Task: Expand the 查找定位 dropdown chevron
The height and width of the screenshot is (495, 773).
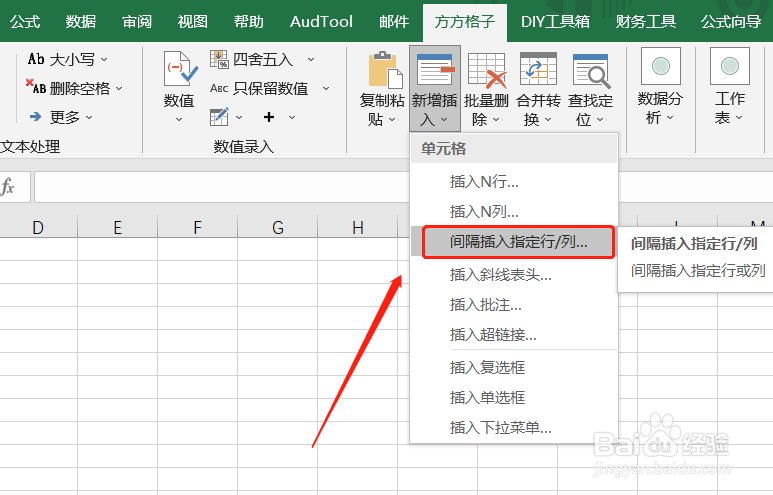Action: tap(600, 119)
